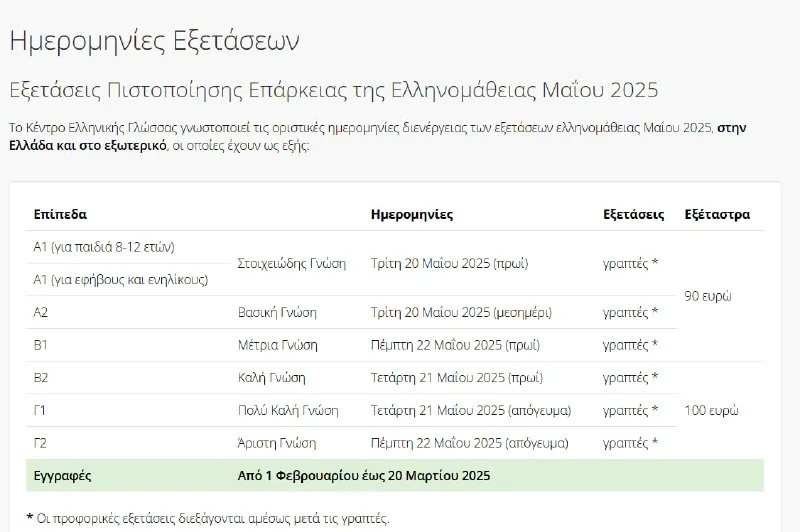Select the "Α1 (για παιδιά 8-12 ετών)" cell
This screenshot has height=532, width=800.
coord(104,246)
